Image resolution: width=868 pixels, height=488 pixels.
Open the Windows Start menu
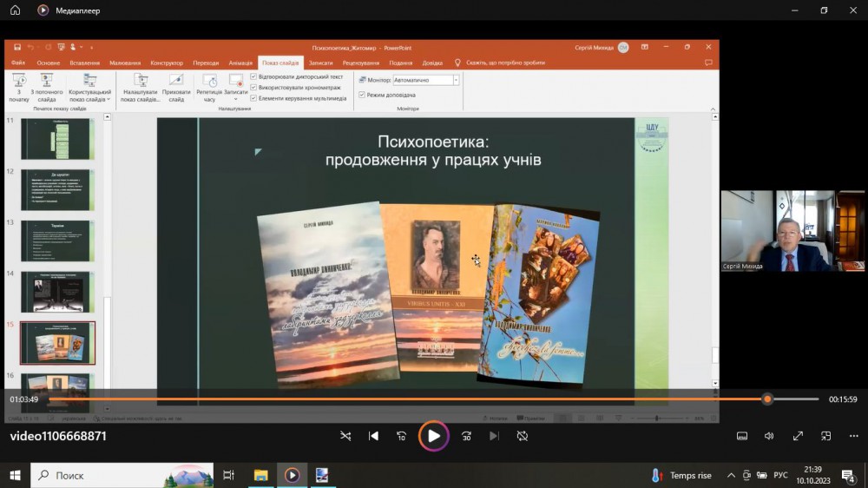tap(15, 475)
